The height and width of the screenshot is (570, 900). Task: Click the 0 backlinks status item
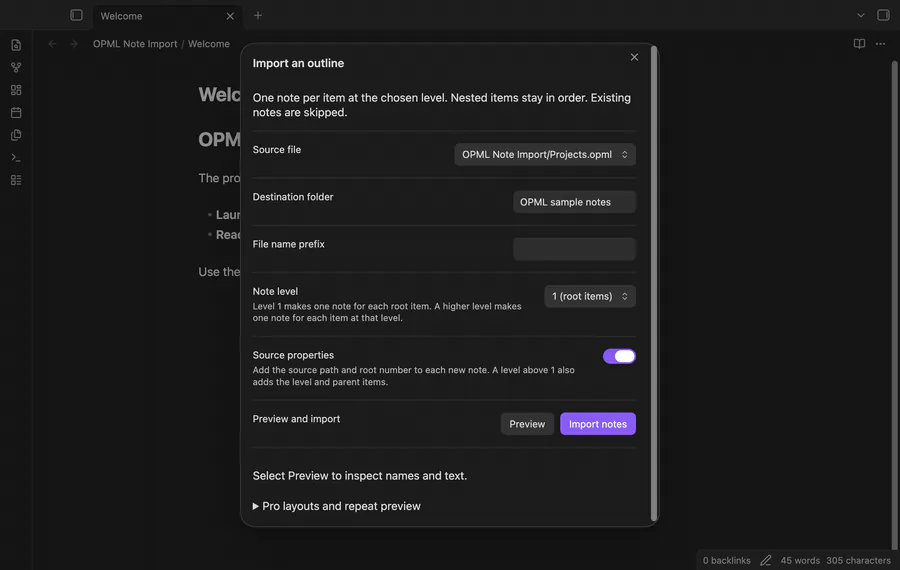pyautogui.click(x=727, y=560)
